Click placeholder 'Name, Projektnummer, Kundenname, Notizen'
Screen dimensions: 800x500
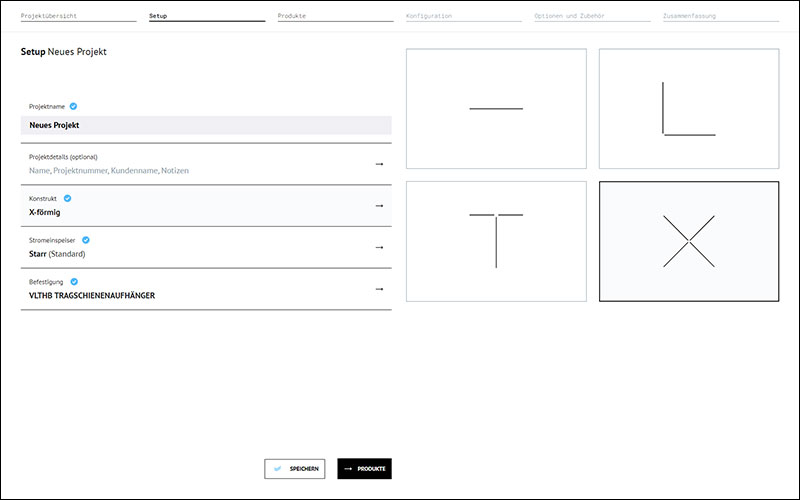pyautogui.click(x=109, y=171)
